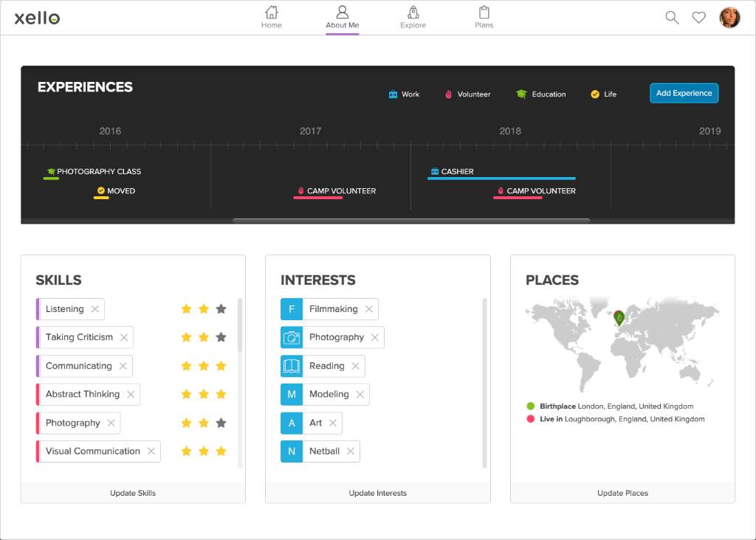Click the Work briefcase legend icon
756x540 pixels.
(391, 94)
